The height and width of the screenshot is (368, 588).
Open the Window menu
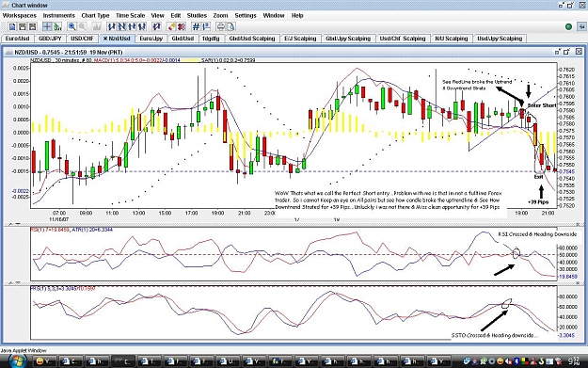click(x=274, y=15)
